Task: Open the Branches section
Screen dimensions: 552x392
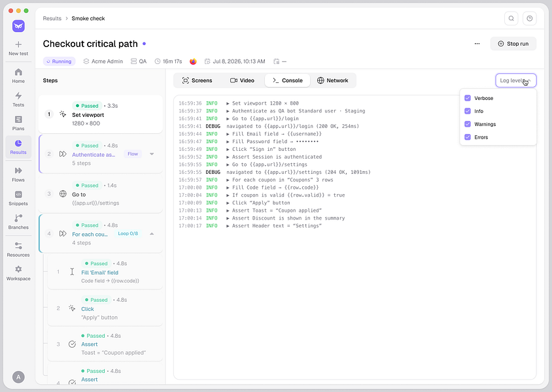Action: click(x=18, y=222)
